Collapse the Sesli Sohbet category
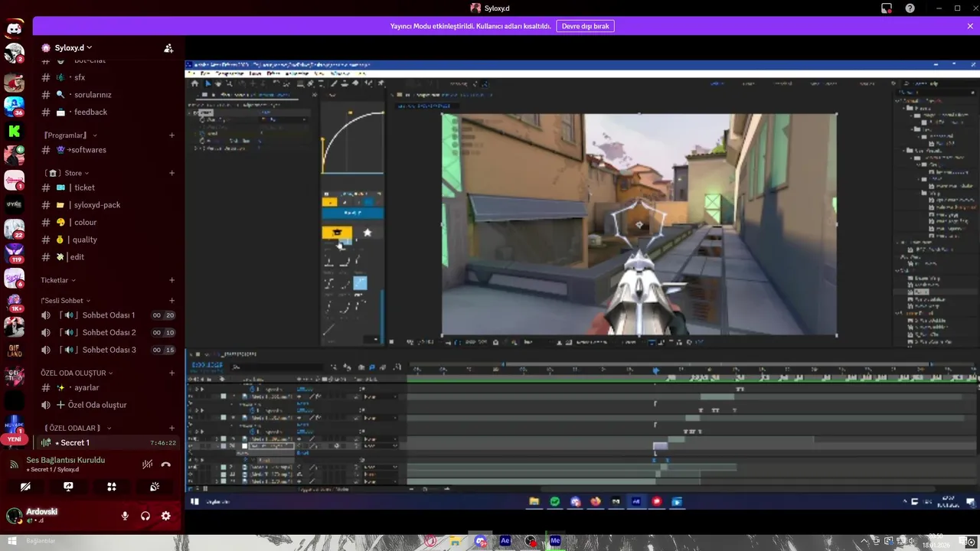The image size is (980, 551). [x=65, y=301]
